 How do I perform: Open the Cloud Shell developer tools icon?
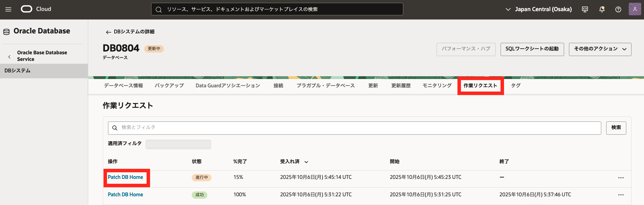585,9
